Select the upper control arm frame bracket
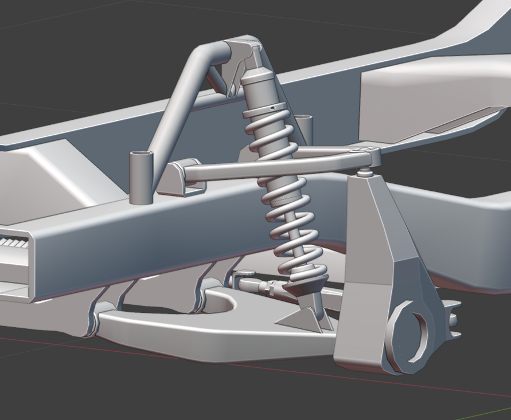Viewport: 511px width, 420px height. pyautogui.click(x=181, y=178)
